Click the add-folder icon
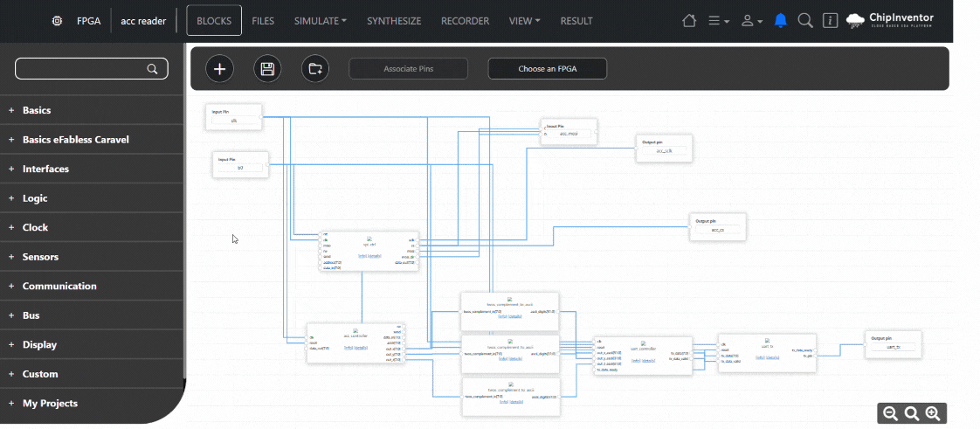Viewport: 980px width, 429px height. tap(315, 69)
